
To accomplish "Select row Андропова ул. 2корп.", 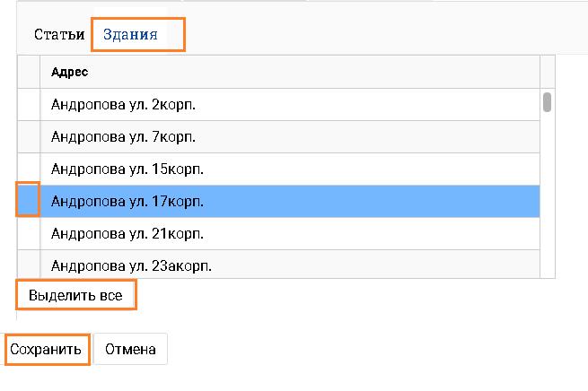I will pyautogui.click(x=289, y=105).
